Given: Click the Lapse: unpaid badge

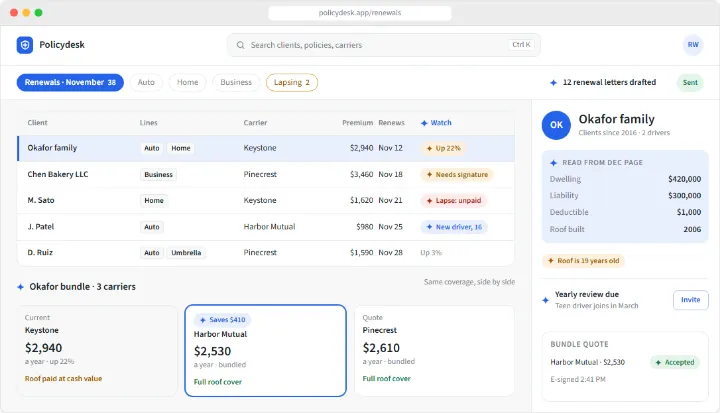Looking at the screenshot, I should pos(454,201).
